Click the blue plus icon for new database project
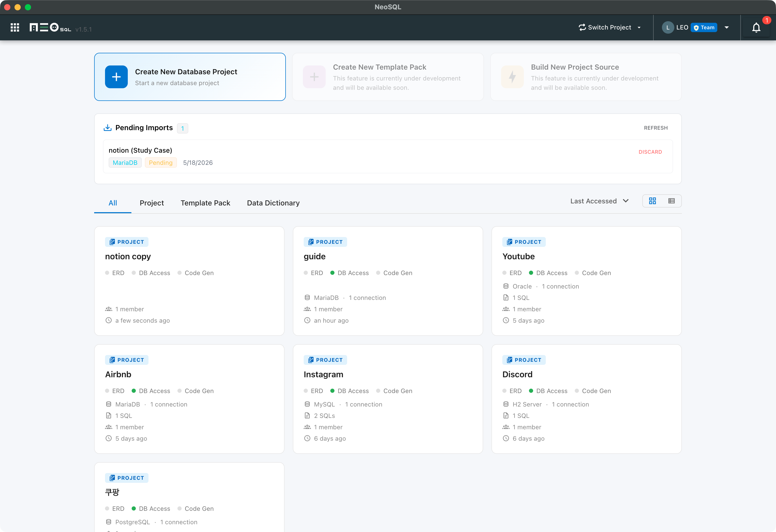Viewport: 776px width, 532px height. (116, 77)
